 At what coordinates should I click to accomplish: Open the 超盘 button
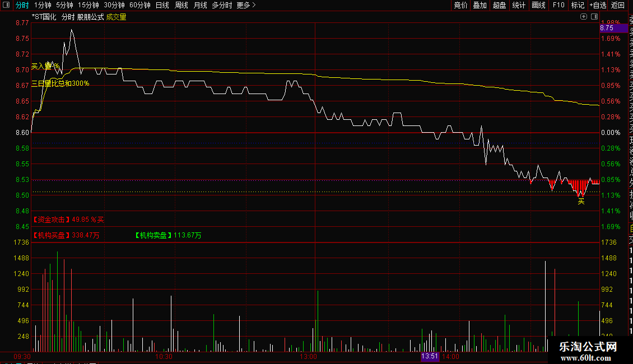click(499, 5)
